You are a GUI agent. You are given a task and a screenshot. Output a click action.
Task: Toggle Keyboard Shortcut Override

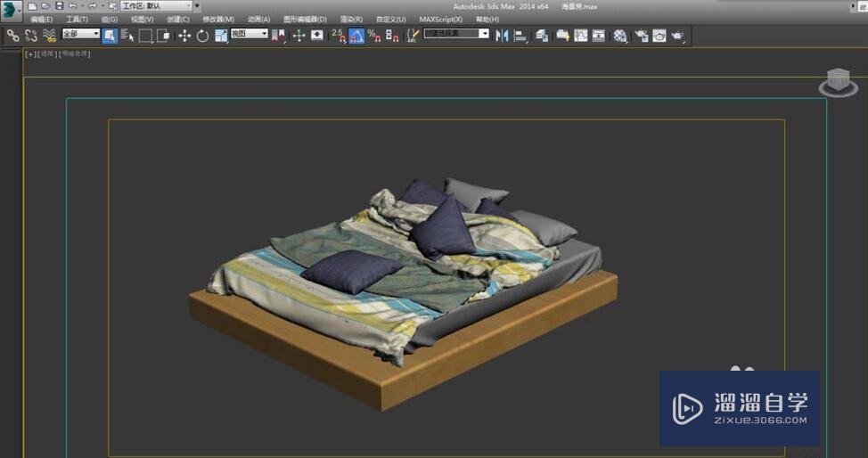coord(317,36)
